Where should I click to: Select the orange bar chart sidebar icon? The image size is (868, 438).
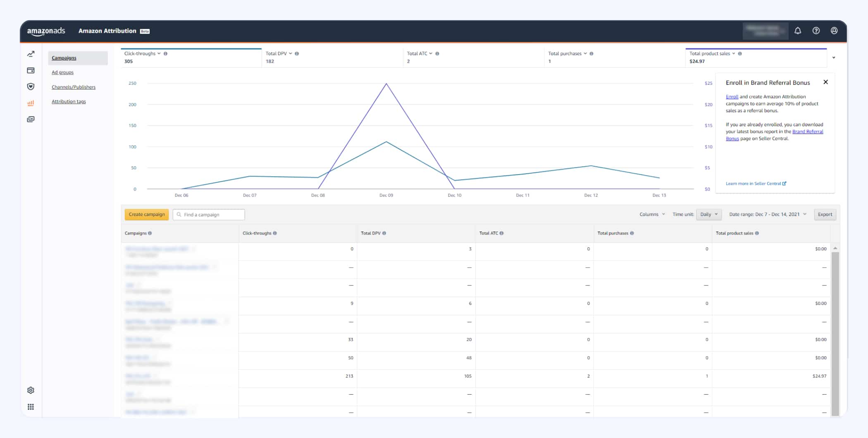[x=31, y=103]
